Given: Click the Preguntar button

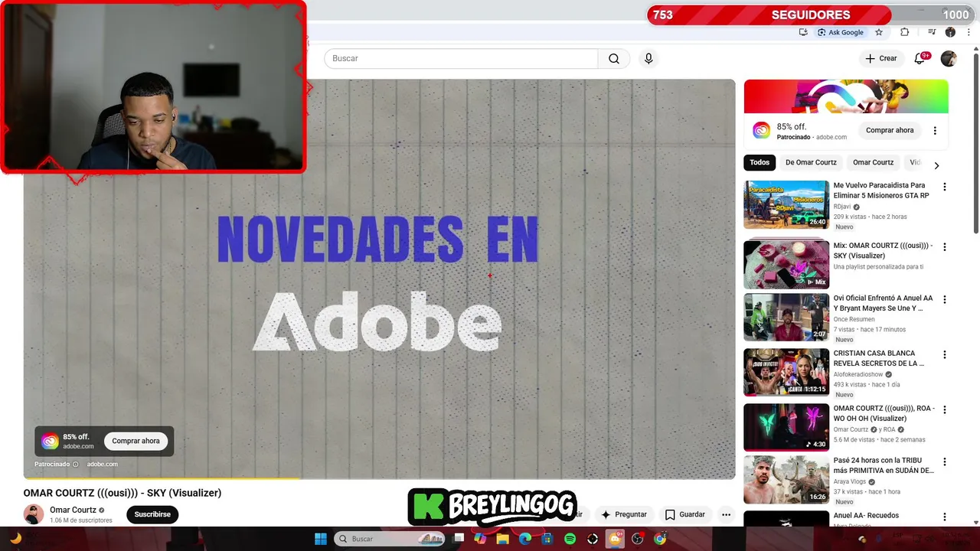Looking at the screenshot, I should [624, 515].
